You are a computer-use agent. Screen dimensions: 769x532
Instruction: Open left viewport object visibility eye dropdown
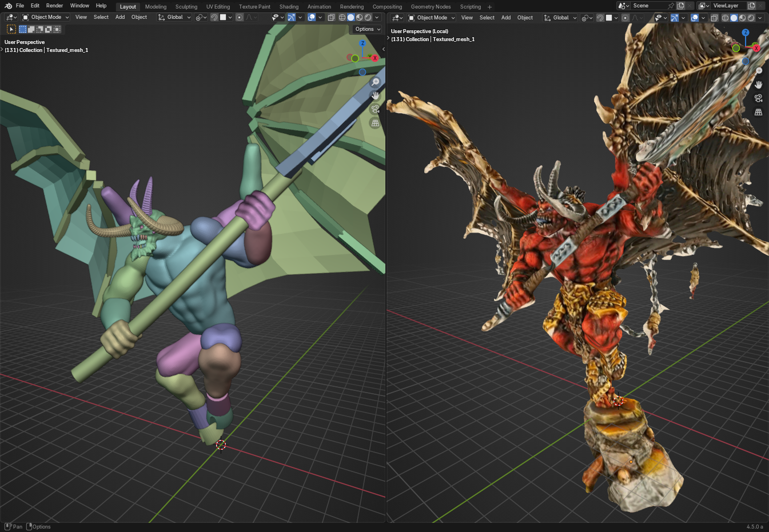tap(277, 17)
